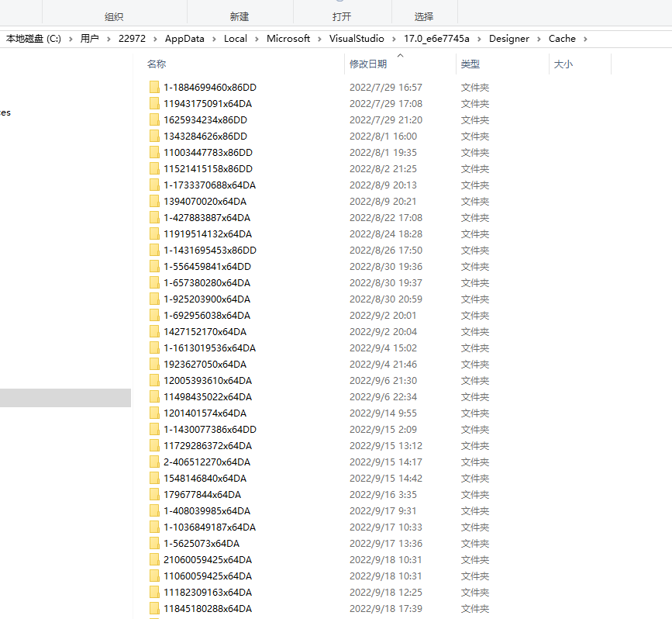Sort by 类型 column header
Screen dimensions: 672x619
[x=470, y=64]
